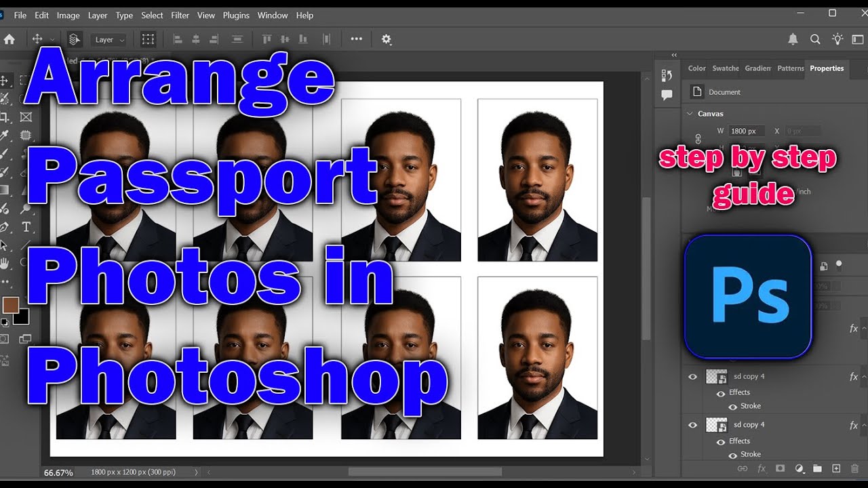The height and width of the screenshot is (488, 868).
Task: Open the Plugins menu
Action: coord(236,15)
